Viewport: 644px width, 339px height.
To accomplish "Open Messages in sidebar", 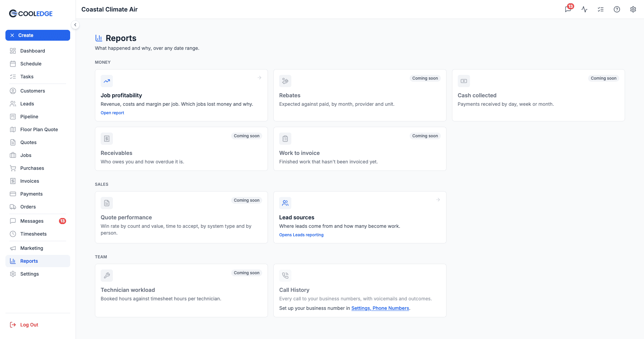I will click(38, 221).
